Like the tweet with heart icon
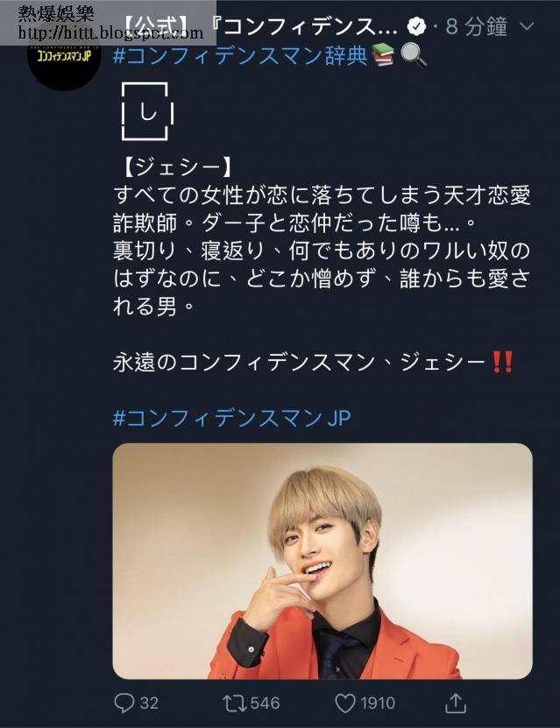Viewport: 560px width, 728px height. click(x=345, y=703)
